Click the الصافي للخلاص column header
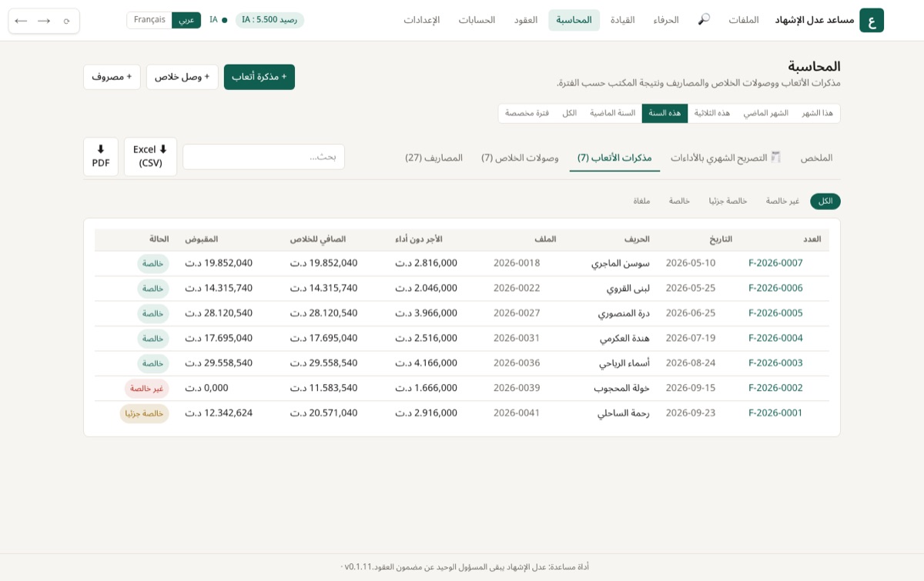The image size is (924, 581). point(318,239)
